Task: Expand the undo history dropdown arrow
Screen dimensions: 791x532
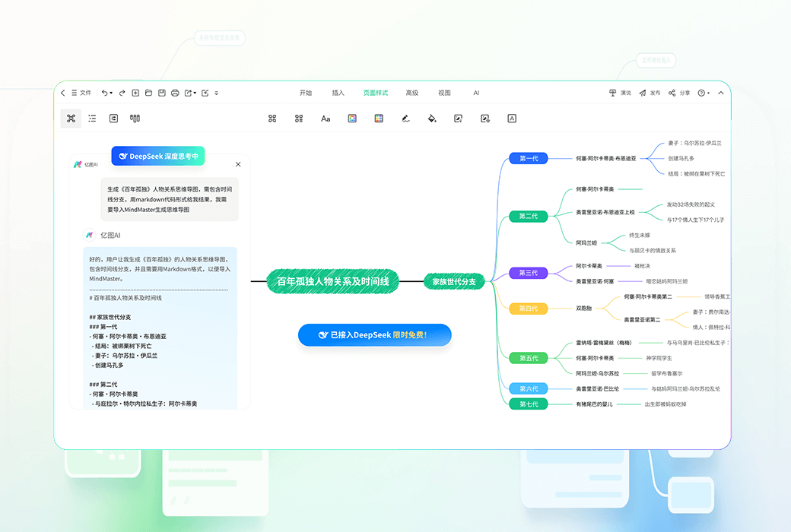Action: (x=111, y=93)
